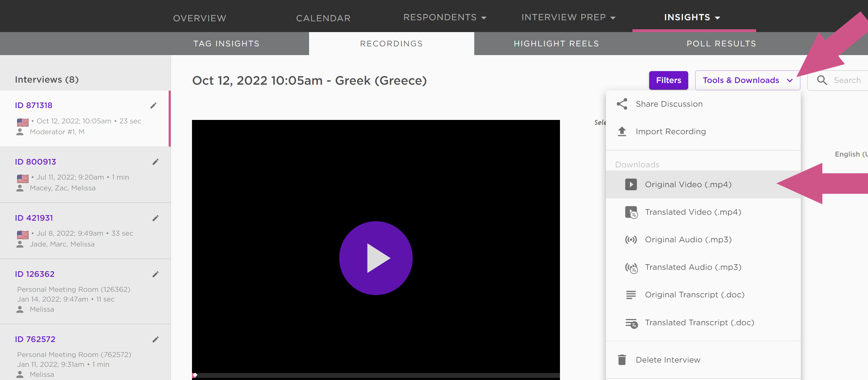Edit interview ID 871318 with pencil icon
This screenshot has width=868, height=380.
click(153, 106)
